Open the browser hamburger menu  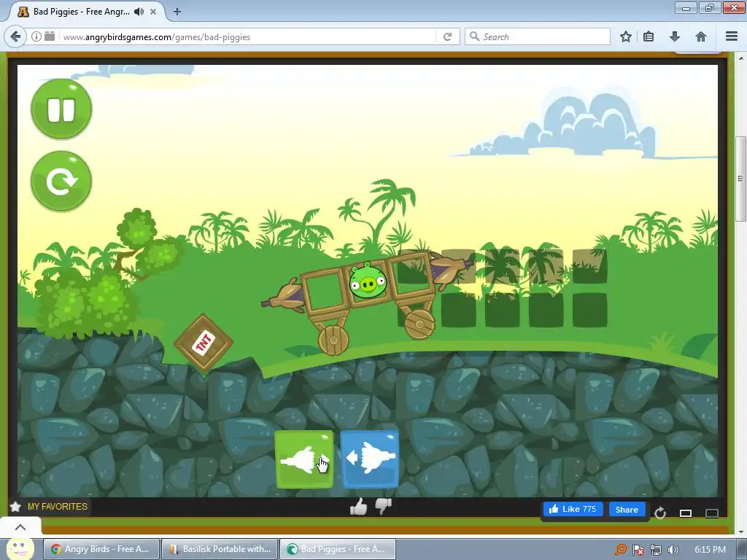pos(732,36)
